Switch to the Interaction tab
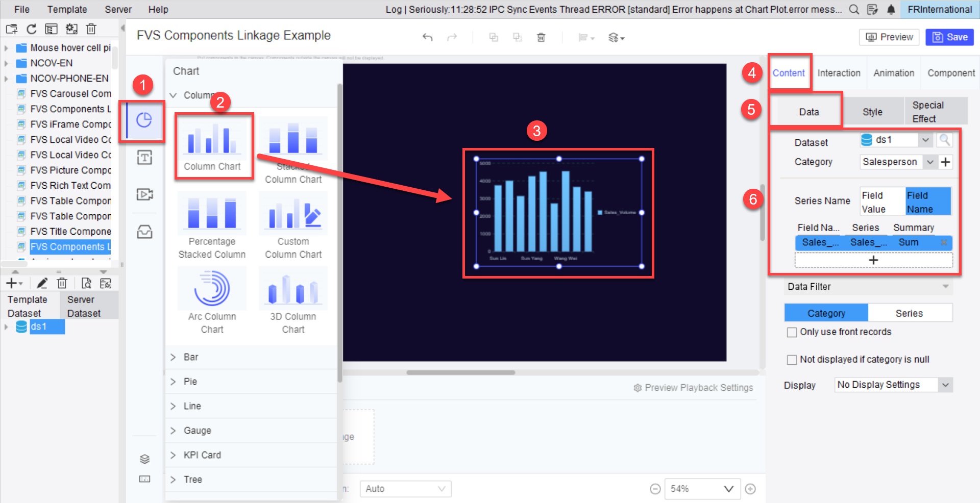This screenshot has height=503, width=980. pyautogui.click(x=839, y=72)
